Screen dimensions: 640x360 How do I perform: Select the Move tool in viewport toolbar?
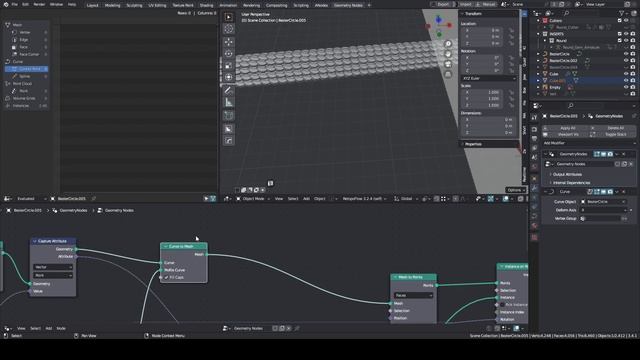pyautogui.click(x=229, y=42)
